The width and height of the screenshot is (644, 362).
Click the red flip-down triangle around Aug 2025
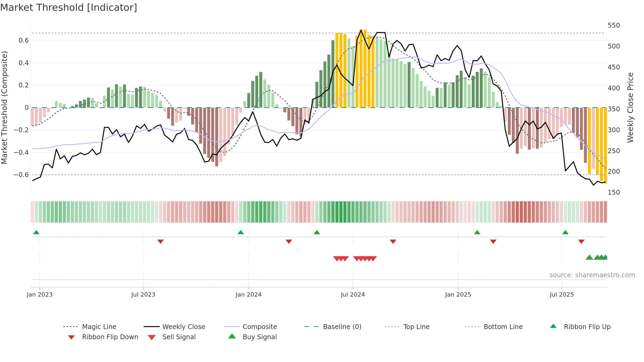coord(581,242)
